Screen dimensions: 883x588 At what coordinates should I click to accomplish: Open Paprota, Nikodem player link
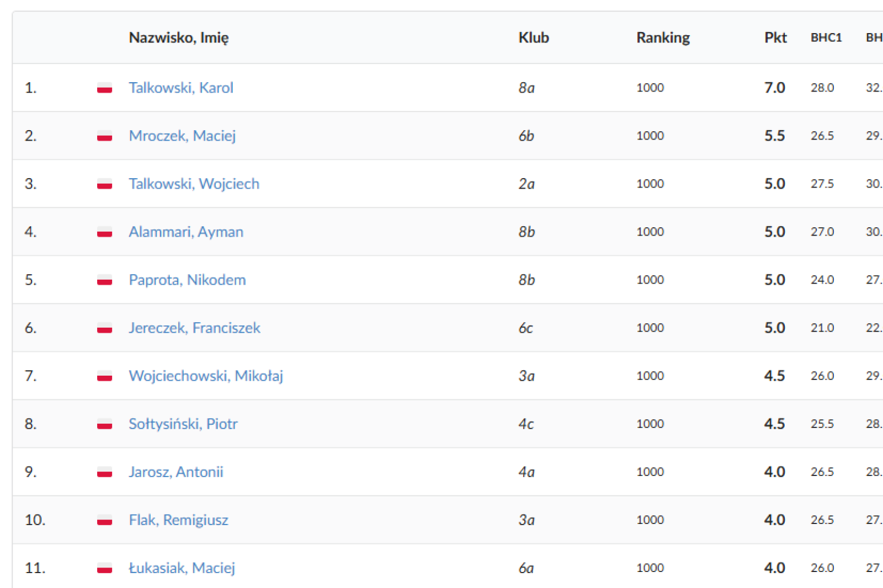tap(187, 280)
